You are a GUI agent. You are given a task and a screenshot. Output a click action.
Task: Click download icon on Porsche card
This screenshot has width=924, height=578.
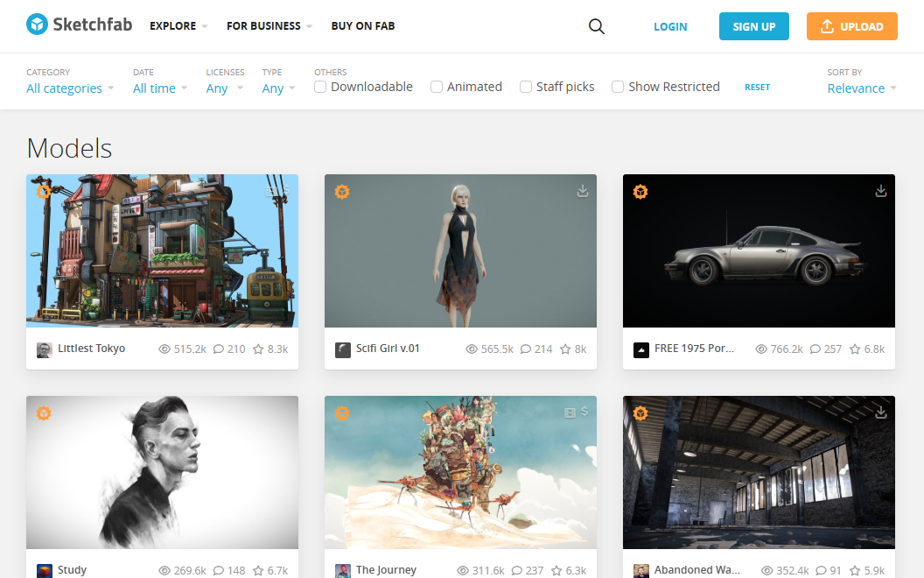tap(881, 191)
